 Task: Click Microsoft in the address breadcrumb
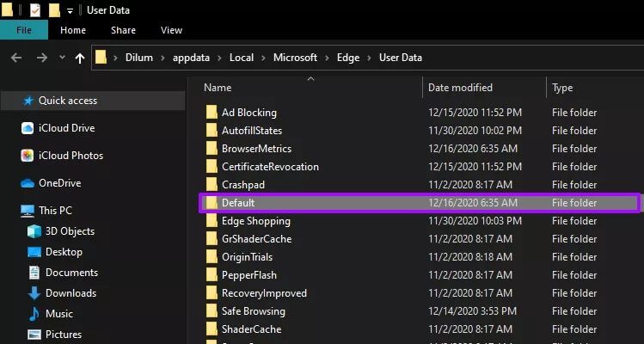295,58
